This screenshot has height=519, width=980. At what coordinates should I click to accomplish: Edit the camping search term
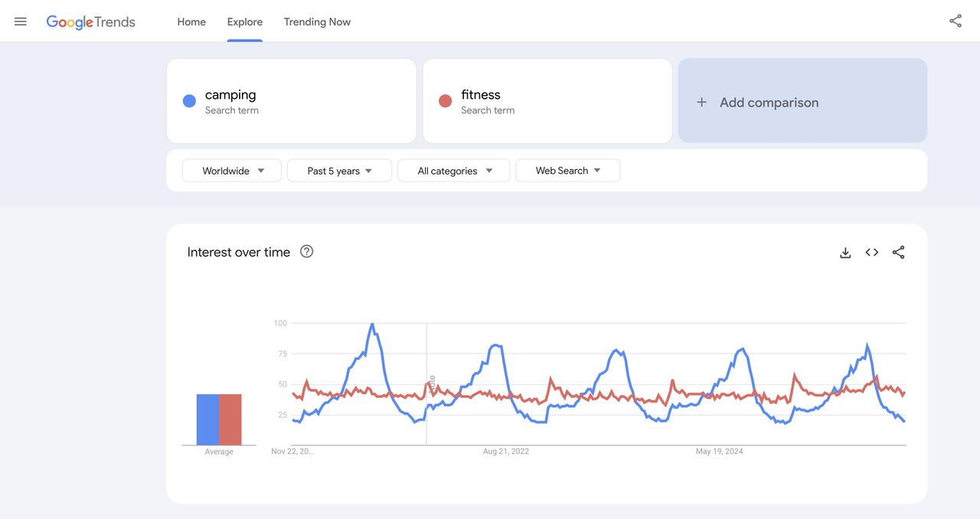pos(230,95)
